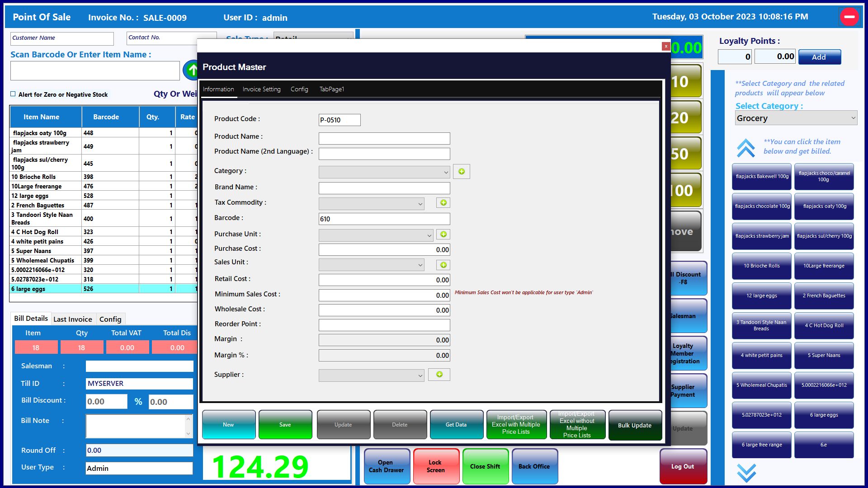This screenshot has height=488, width=868.
Task: Click the green Save button
Action: pos(285,425)
